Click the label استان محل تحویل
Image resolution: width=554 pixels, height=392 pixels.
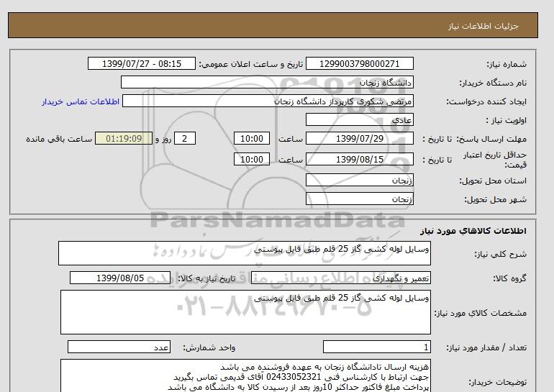[493, 181]
